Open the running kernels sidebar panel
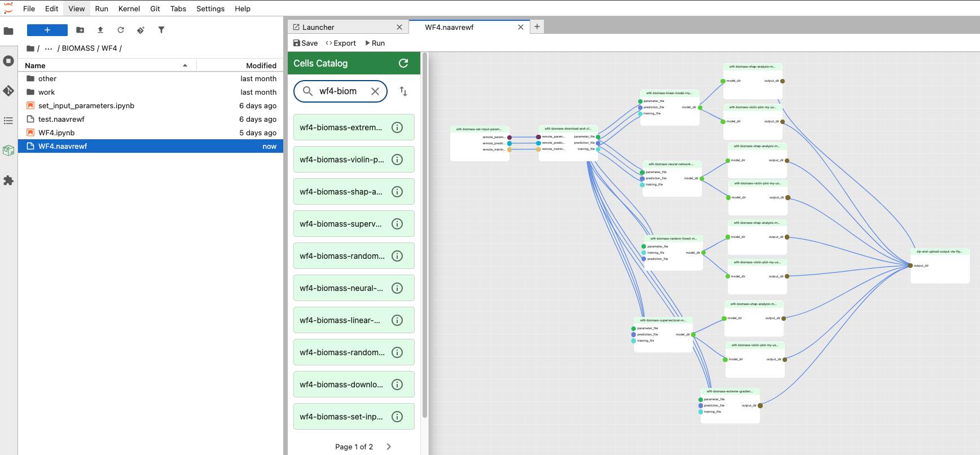Image resolution: width=980 pixels, height=455 pixels. pyautogui.click(x=8, y=61)
